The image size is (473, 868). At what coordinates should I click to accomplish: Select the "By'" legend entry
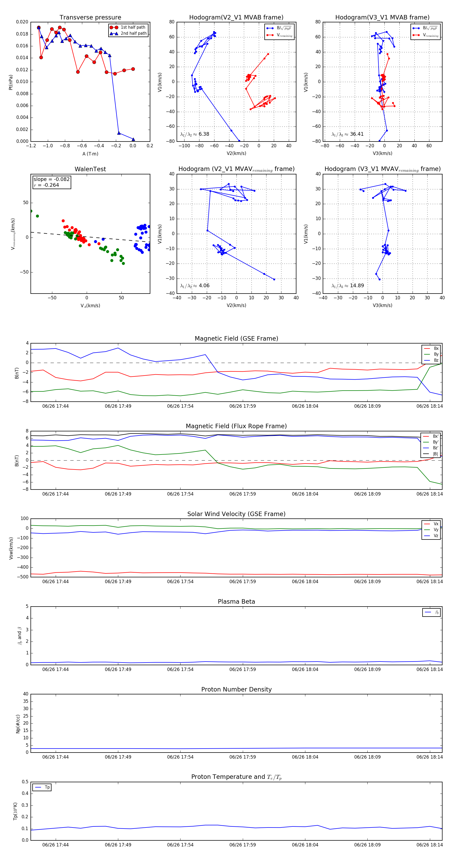pyautogui.click(x=431, y=442)
